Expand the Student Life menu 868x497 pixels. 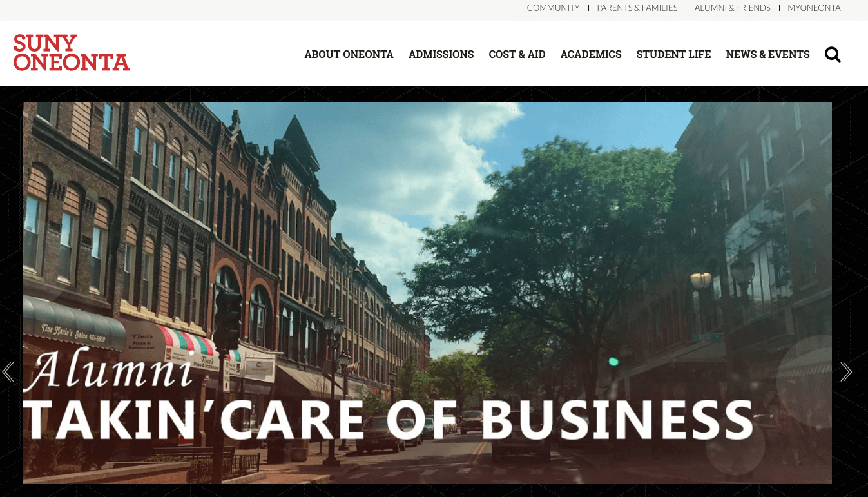point(673,55)
